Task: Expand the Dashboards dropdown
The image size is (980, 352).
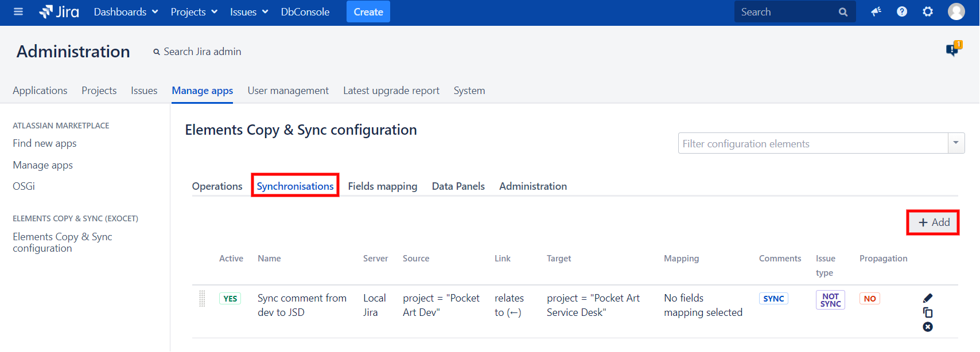Action: coord(126,12)
